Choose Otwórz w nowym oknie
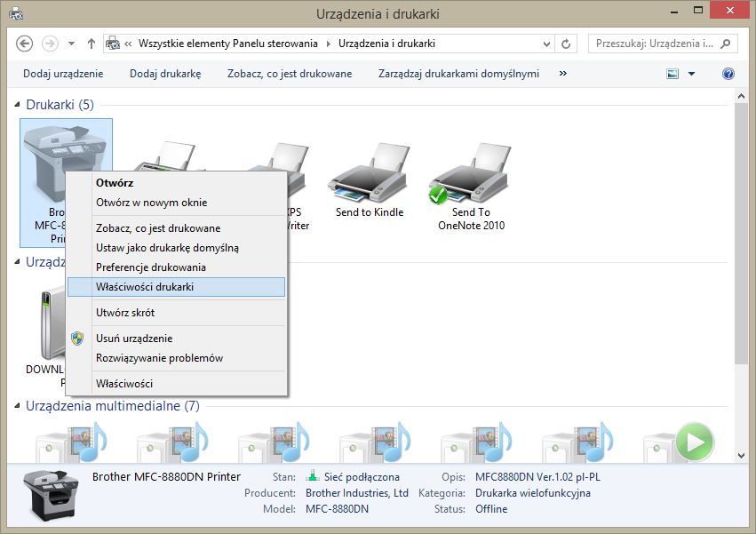The image size is (756, 534). (177, 203)
